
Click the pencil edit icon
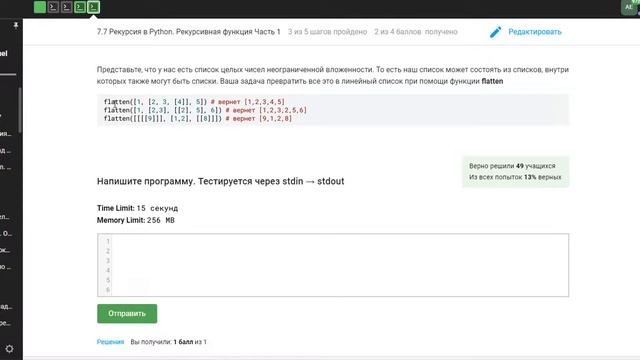point(495,32)
